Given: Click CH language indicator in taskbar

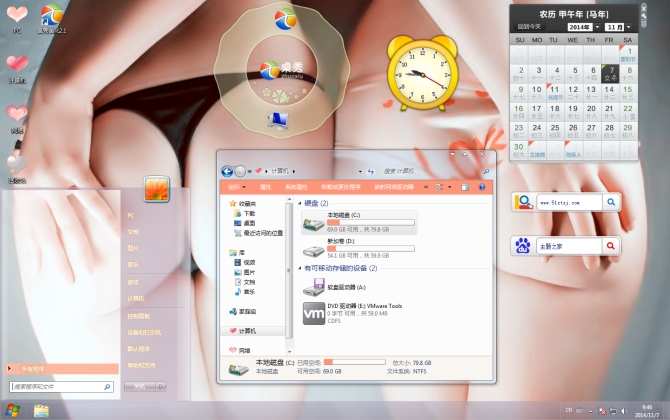Looking at the screenshot, I should (x=569, y=410).
